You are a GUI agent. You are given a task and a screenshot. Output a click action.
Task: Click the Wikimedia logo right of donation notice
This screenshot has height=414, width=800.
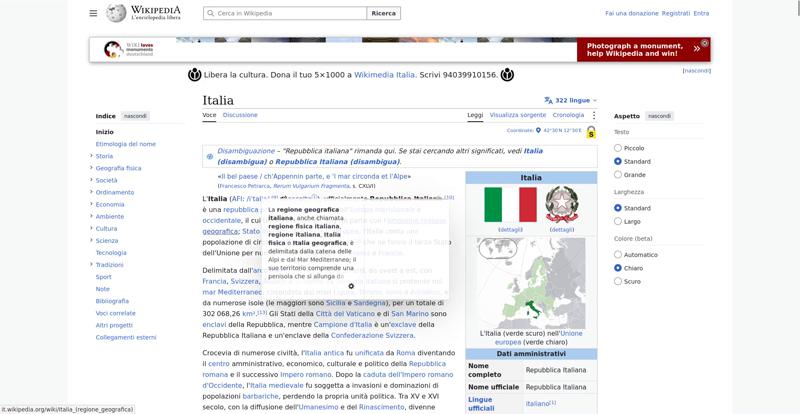point(507,75)
